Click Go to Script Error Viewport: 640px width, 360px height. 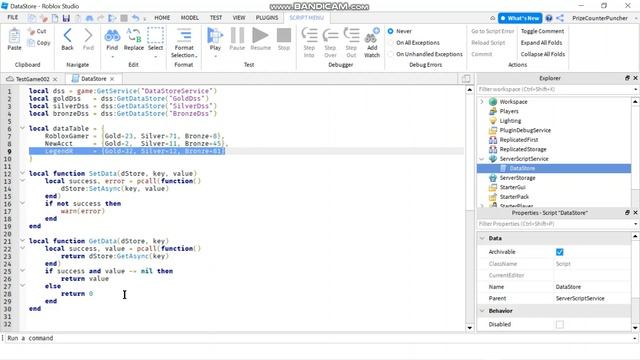(x=493, y=31)
